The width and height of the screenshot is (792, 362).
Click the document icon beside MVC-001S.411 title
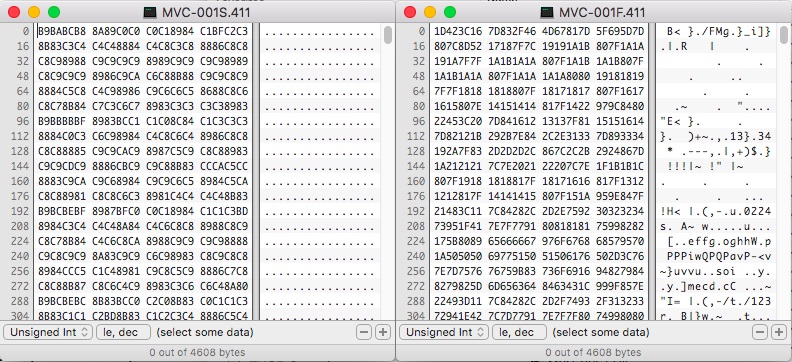150,12
